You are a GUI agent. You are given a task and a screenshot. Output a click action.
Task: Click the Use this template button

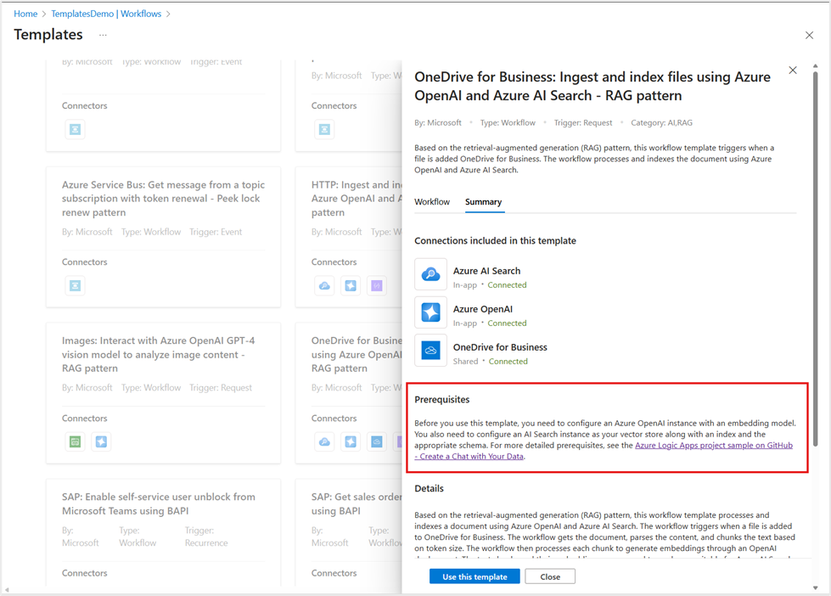(x=475, y=577)
